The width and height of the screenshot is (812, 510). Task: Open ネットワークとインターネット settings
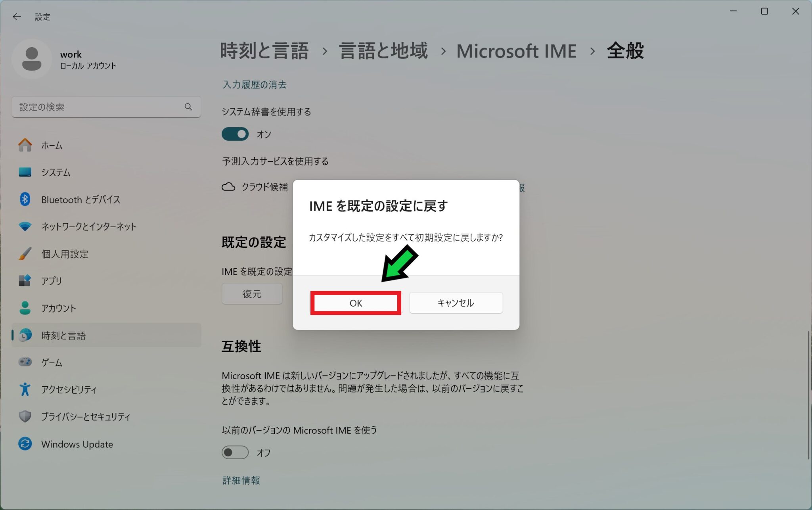[88, 226]
